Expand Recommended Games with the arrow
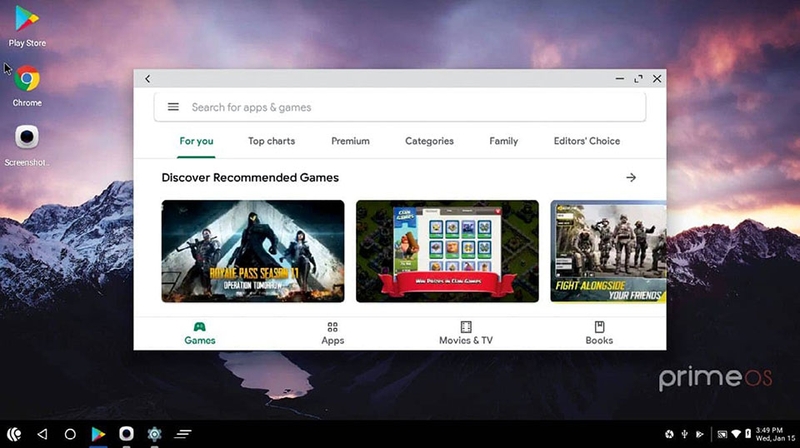This screenshot has height=448, width=800. click(x=631, y=178)
